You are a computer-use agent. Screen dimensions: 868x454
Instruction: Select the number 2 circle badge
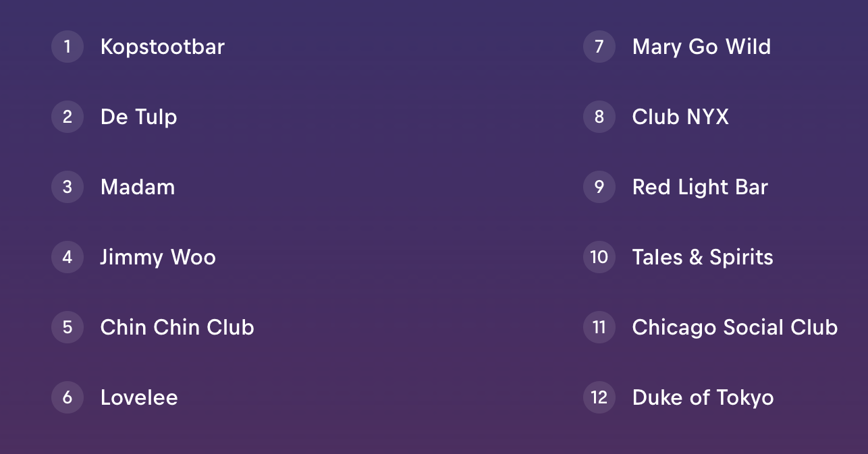click(67, 117)
